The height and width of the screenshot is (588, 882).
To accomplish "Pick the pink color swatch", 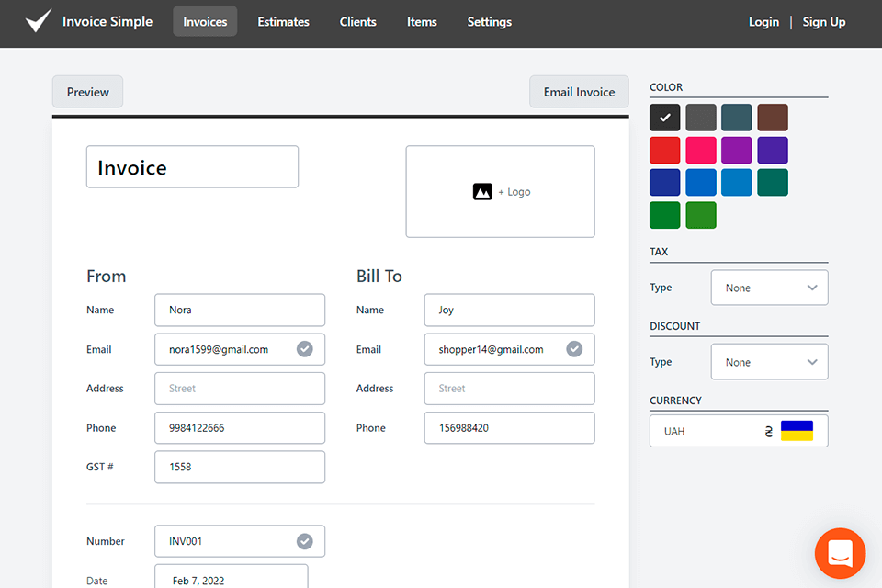I will coord(701,151).
